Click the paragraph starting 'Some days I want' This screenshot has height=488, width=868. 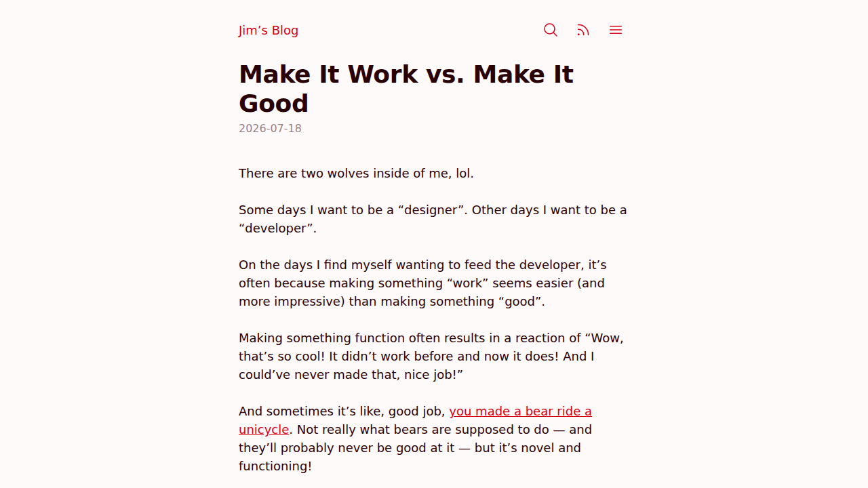(433, 219)
